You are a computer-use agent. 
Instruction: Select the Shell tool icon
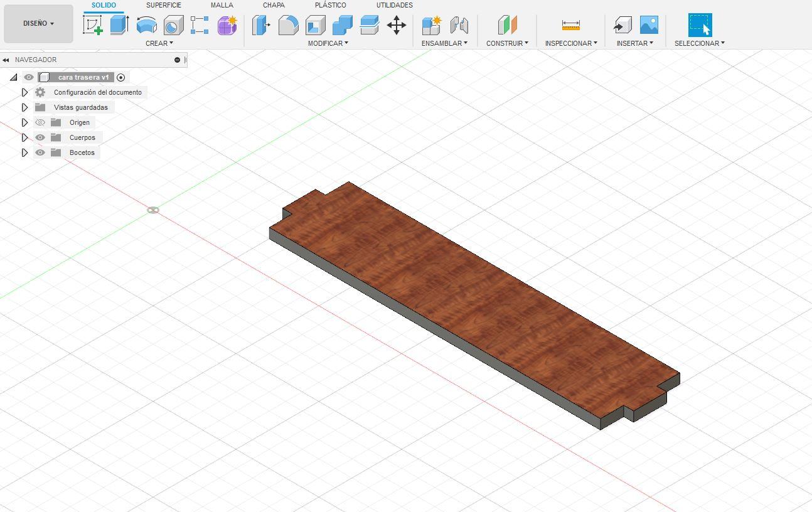pyautogui.click(x=315, y=25)
